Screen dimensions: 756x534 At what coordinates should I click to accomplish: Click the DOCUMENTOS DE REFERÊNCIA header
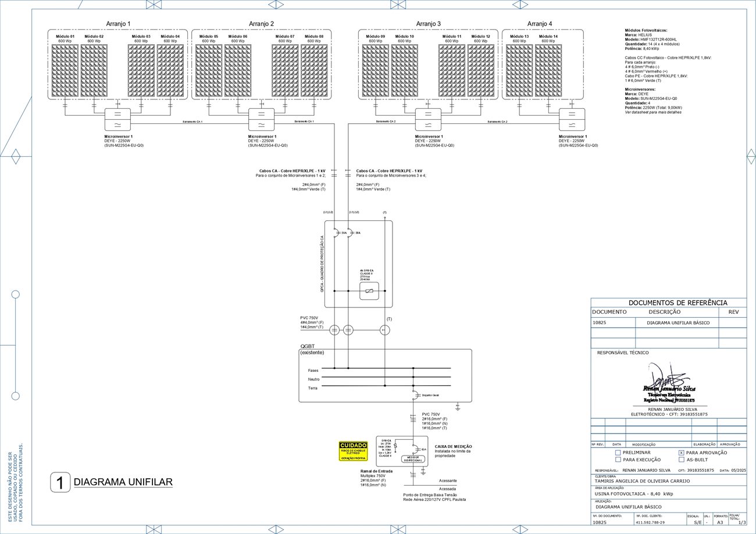tap(678, 303)
